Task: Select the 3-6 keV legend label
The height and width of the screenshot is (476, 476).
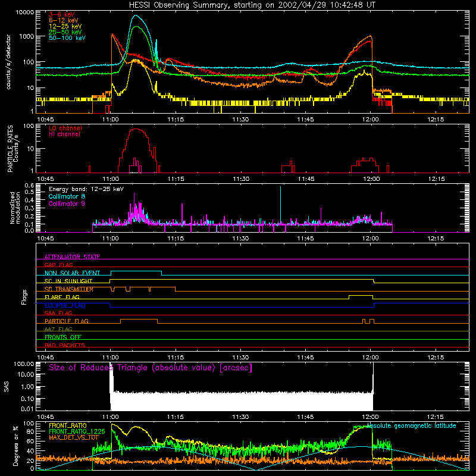Action: click(62, 14)
